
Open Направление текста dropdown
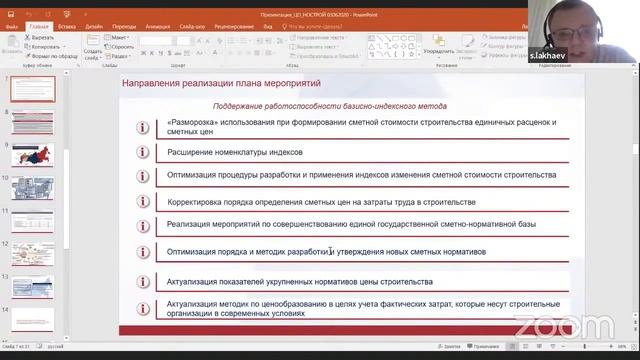click(318, 38)
